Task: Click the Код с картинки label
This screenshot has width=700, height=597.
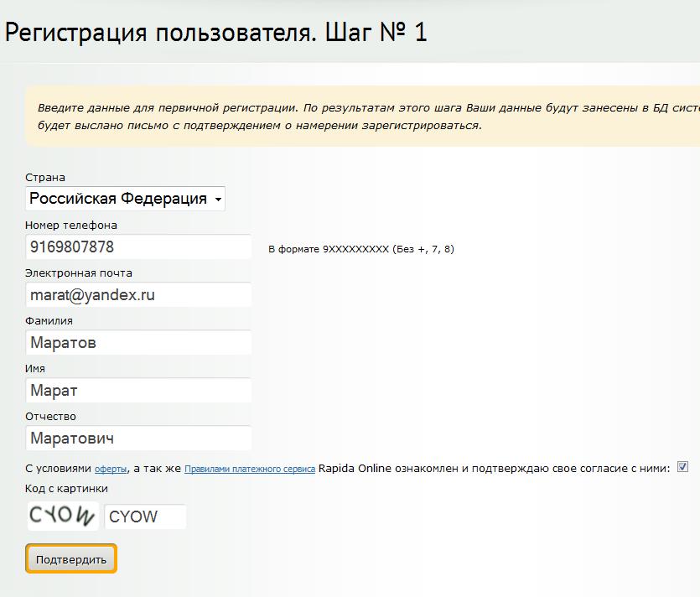Action: click(x=66, y=489)
